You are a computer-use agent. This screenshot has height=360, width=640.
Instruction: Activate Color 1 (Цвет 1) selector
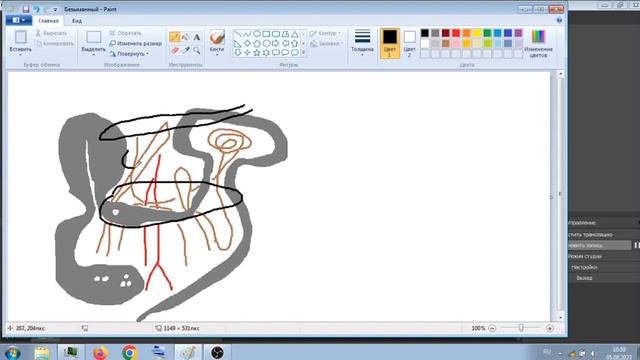(x=390, y=43)
